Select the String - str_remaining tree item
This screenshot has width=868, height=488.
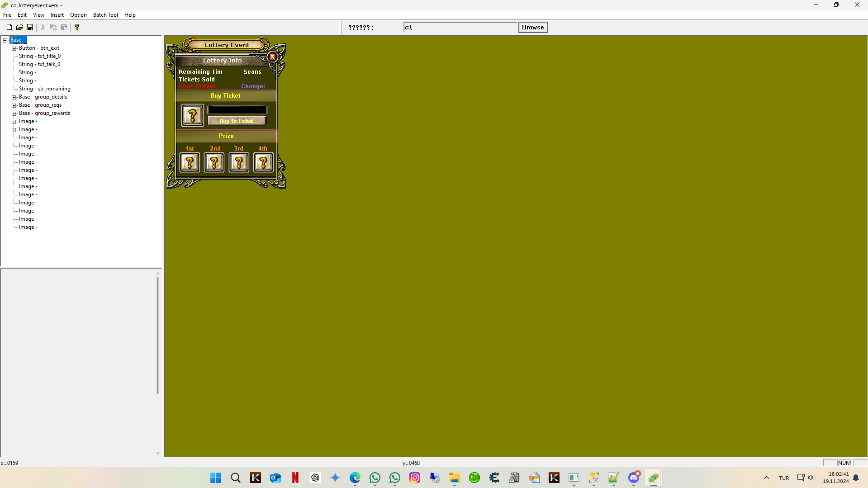(44, 88)
